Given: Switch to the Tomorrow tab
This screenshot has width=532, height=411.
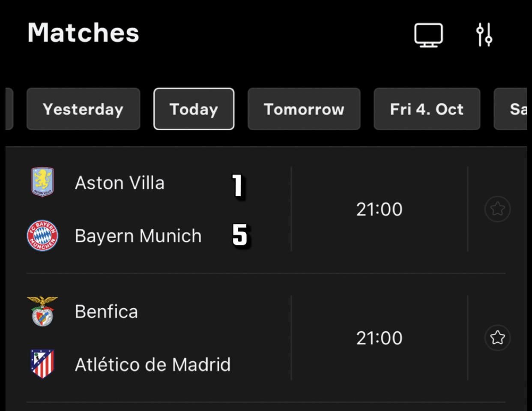Looking at the screenshot, I should [304, 109].
